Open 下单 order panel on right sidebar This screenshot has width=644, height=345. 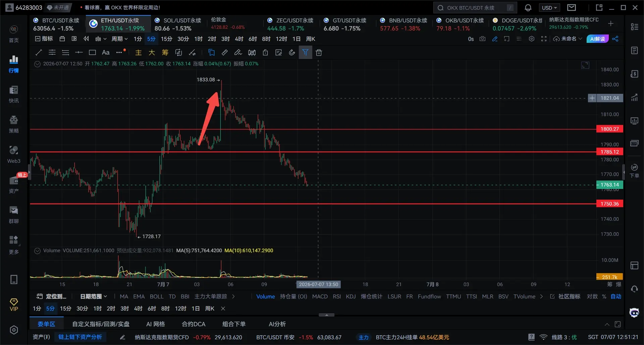click(x=634, y=171)
